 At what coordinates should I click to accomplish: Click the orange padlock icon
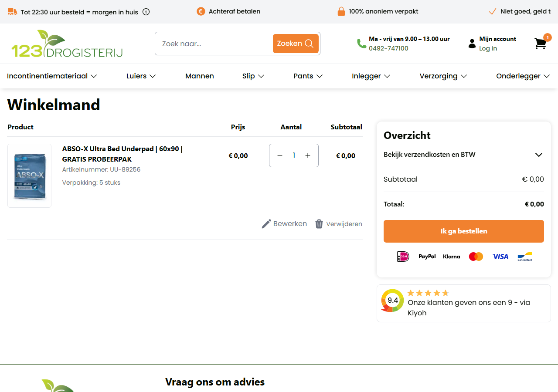pos(341,11)
